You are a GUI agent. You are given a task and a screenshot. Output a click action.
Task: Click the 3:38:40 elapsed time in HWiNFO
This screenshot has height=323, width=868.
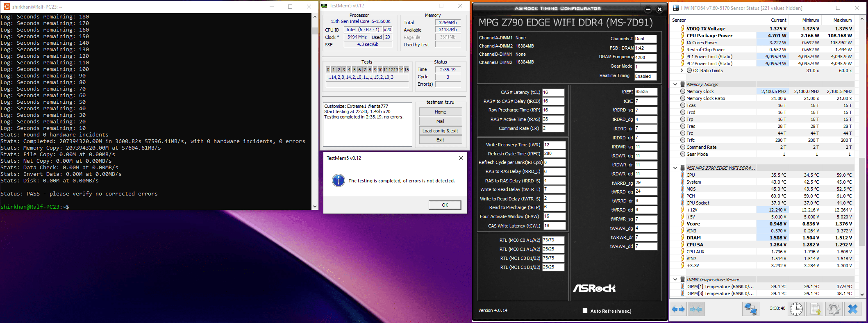777,308
